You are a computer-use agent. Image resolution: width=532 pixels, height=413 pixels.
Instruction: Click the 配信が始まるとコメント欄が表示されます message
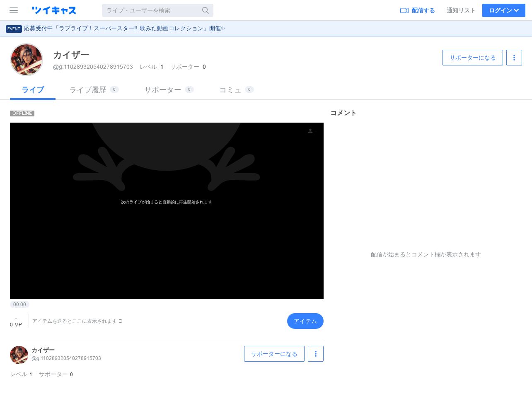click(426, 254)
